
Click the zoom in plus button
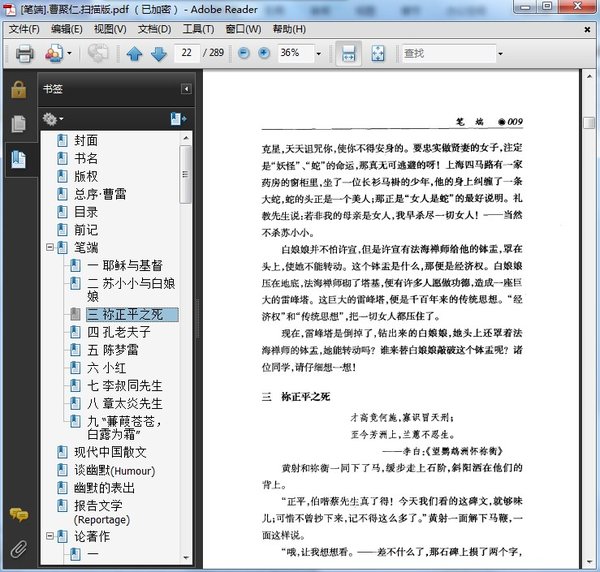point(264,53)
